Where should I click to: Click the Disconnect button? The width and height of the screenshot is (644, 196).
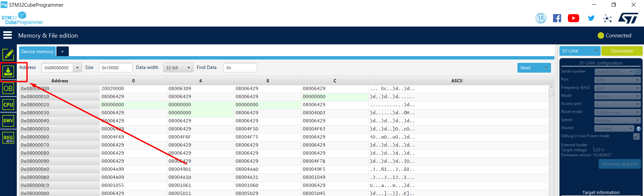pyautogui.click(x=622, y=51)
